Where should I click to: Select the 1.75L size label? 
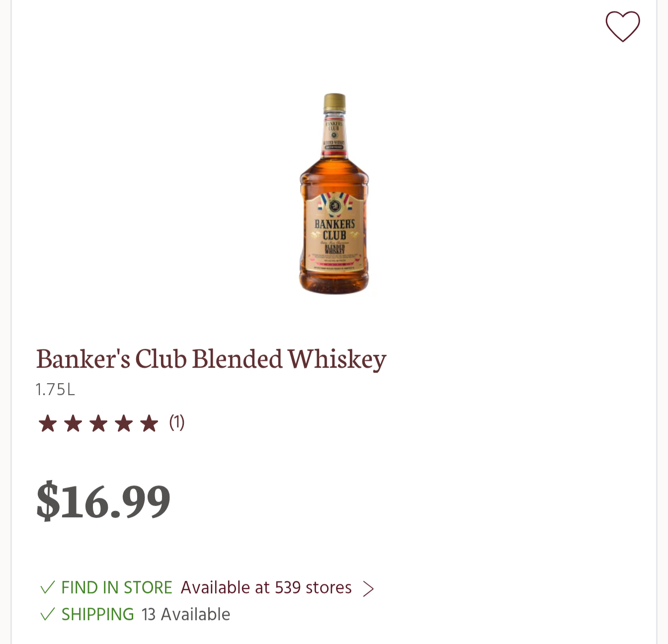coord(55,390)
